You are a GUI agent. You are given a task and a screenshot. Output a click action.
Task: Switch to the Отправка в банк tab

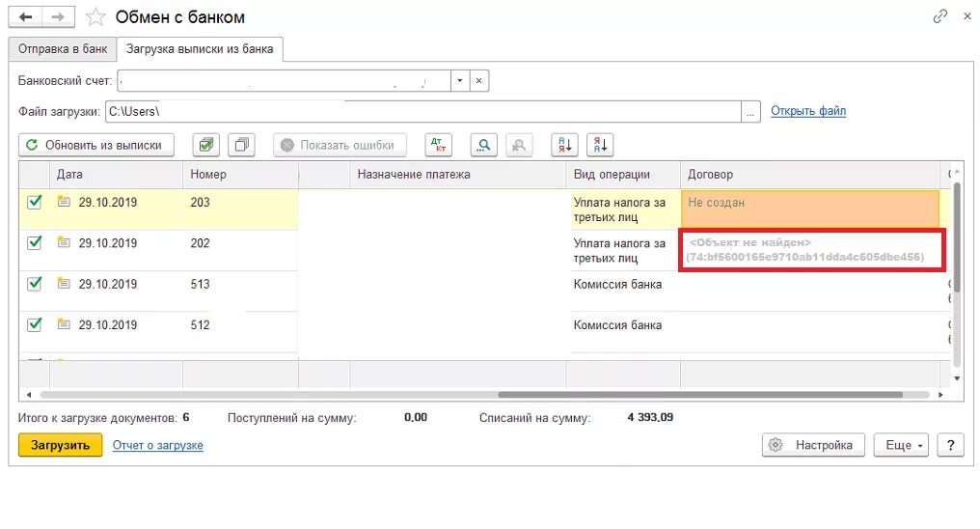63,49
